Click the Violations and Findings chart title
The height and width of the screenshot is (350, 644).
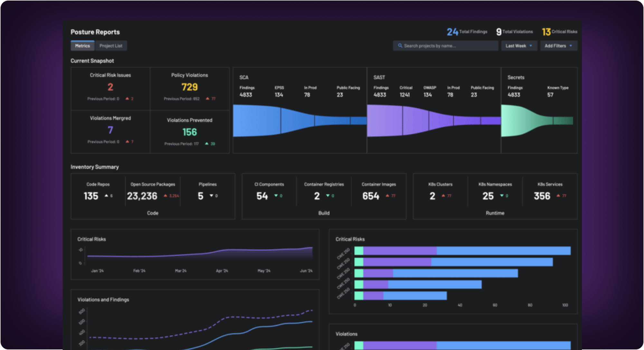103,300
